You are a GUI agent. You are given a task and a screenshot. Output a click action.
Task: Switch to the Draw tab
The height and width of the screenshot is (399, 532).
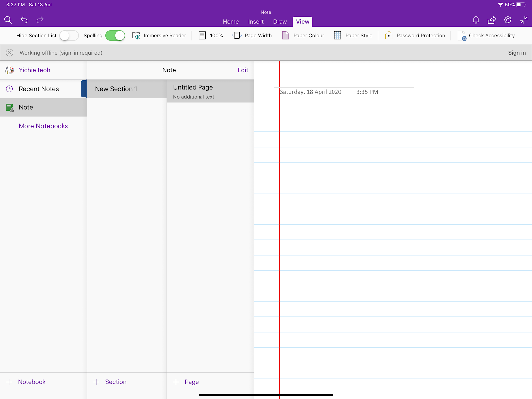[x=280, y=22]
